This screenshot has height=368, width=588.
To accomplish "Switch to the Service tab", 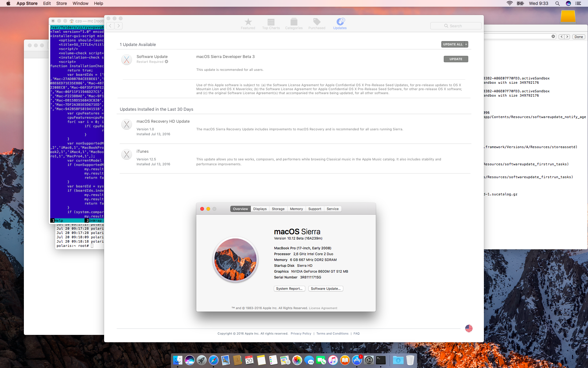I will pyautogui.click(x=333, y=209).
